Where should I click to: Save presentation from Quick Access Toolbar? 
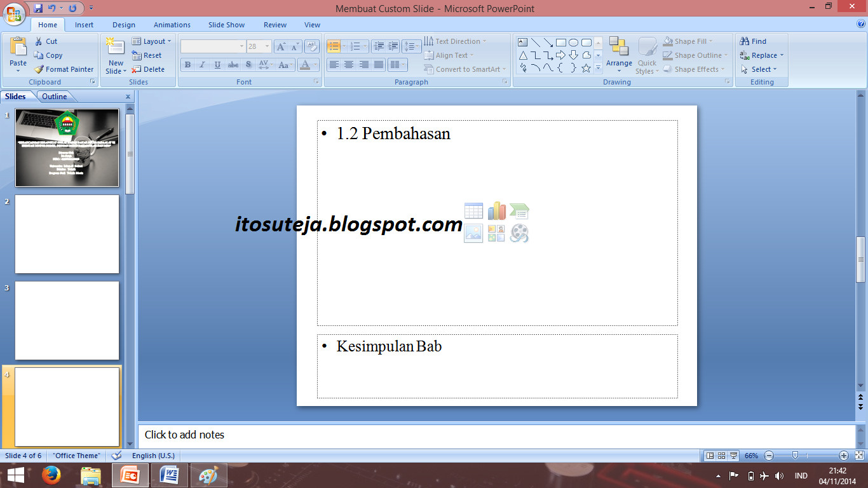pos(38,8)
